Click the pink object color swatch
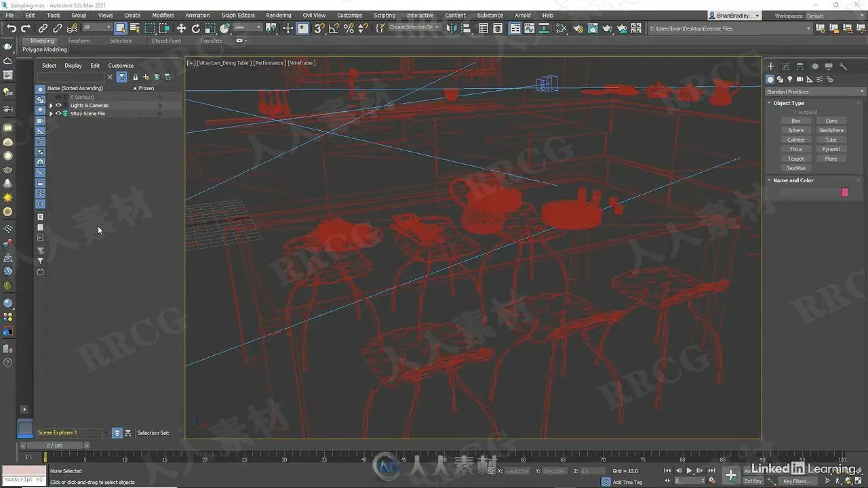868x488 pixels. [x=844, y=192]
